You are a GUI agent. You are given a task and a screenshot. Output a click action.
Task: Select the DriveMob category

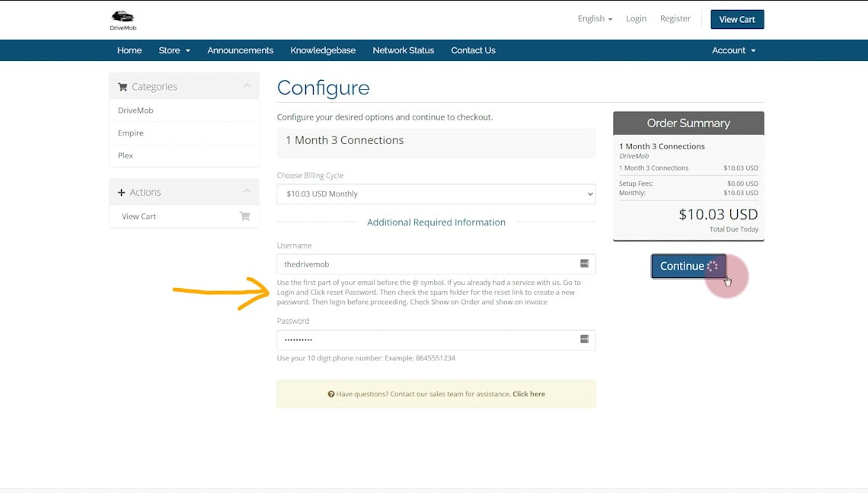[136, 110]
